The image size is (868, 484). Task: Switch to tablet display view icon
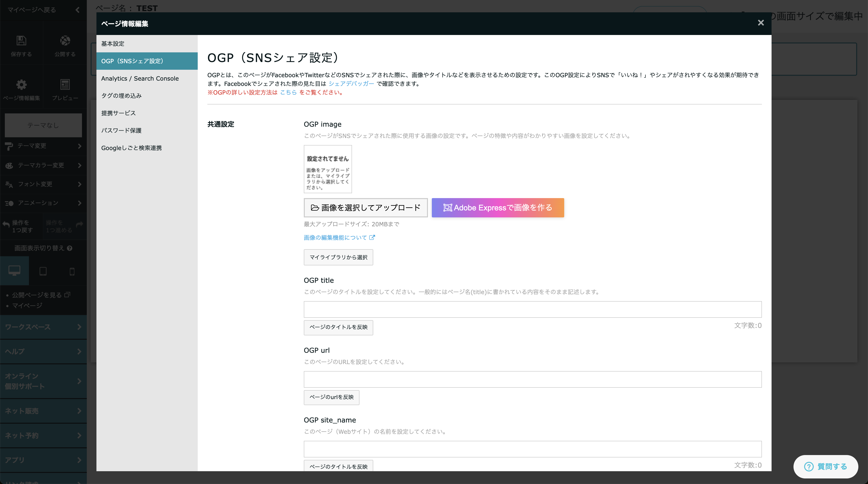43,271
